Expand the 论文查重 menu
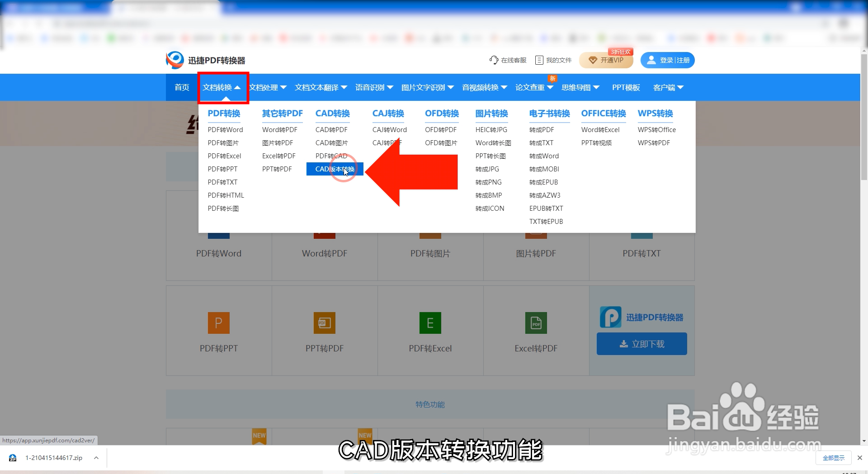 [x=534, y=87]
